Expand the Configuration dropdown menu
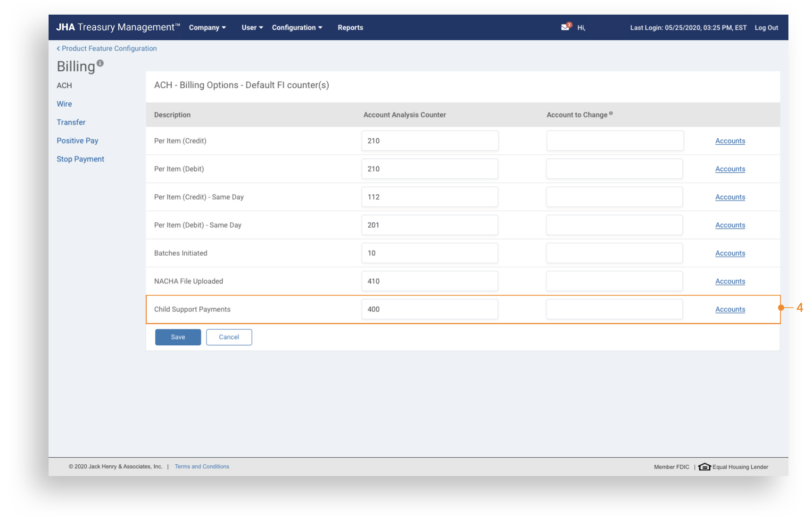Viewport: 812px width, 519px height. (297, 28)
